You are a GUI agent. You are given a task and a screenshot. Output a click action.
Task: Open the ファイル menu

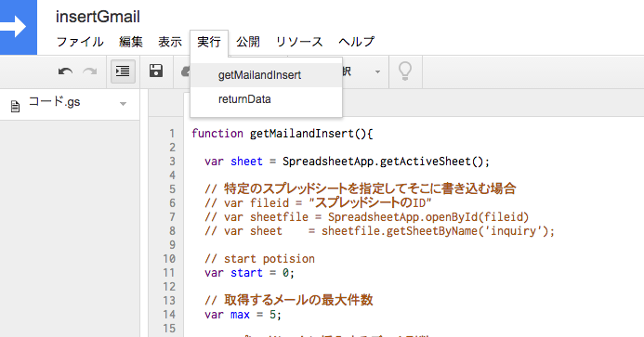click(x=80, y=42)
